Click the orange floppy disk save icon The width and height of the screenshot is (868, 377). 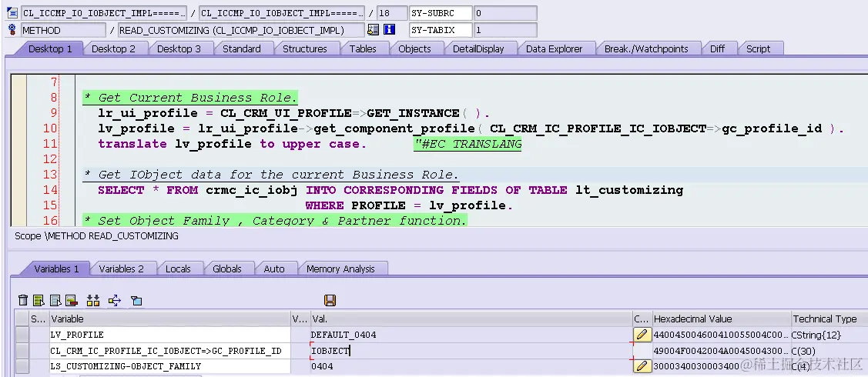click(x=330, y=300)
